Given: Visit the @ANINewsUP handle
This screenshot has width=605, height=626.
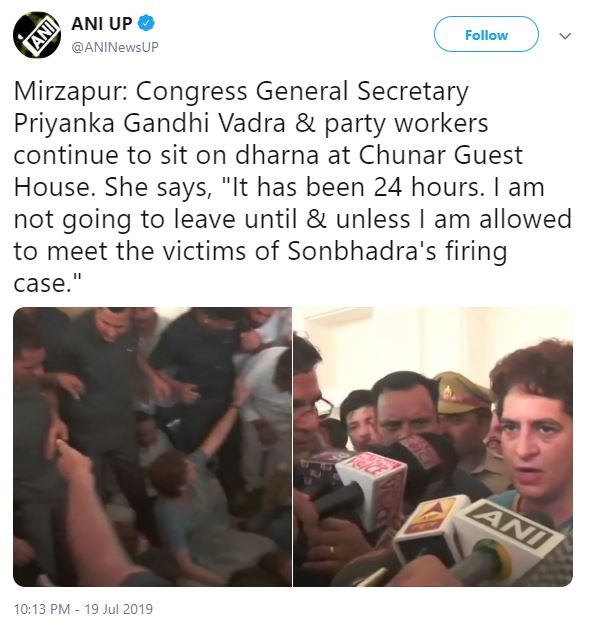Looking at the screenshot, I should click(115, 47).
